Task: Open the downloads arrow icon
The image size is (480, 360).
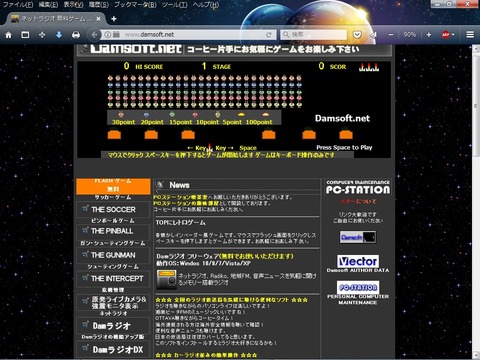Action: 59,35
